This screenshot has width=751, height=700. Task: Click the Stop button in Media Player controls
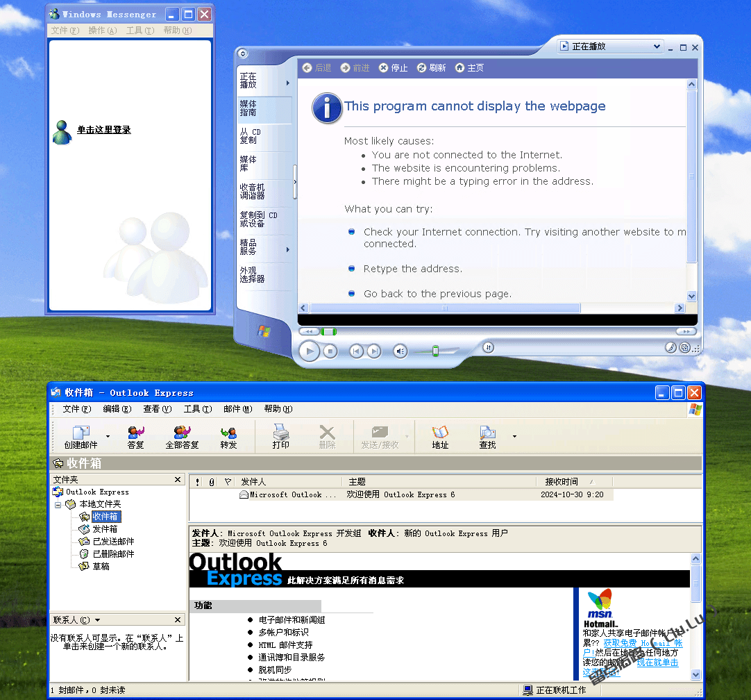click(330, 351)
